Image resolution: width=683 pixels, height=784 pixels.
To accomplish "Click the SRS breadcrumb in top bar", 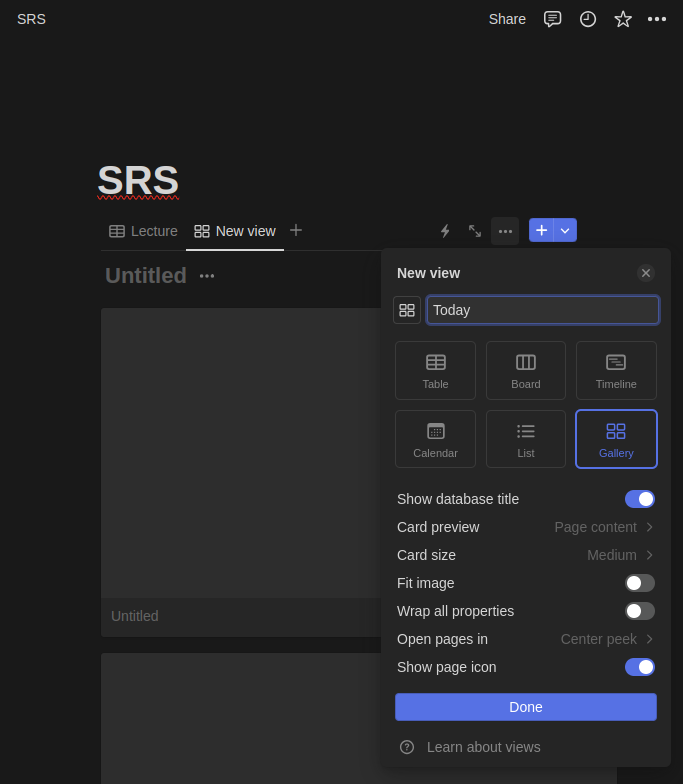I will [32, 20].
